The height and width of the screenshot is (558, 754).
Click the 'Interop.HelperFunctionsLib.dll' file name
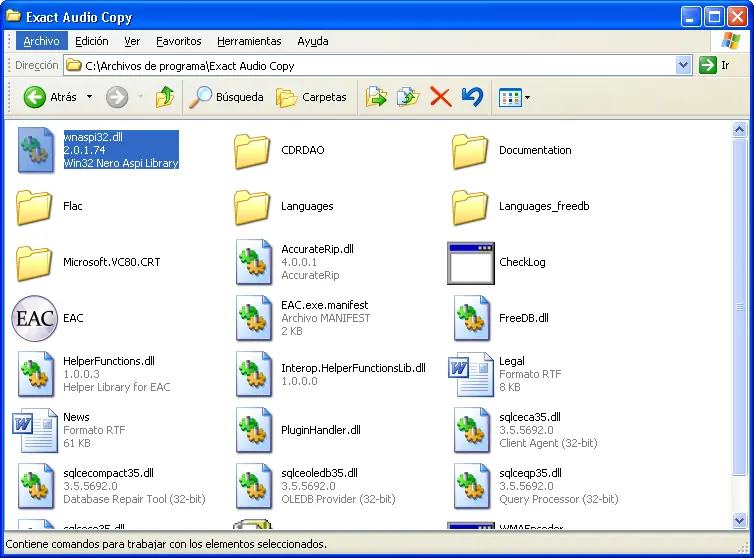(x=353, y=368)
